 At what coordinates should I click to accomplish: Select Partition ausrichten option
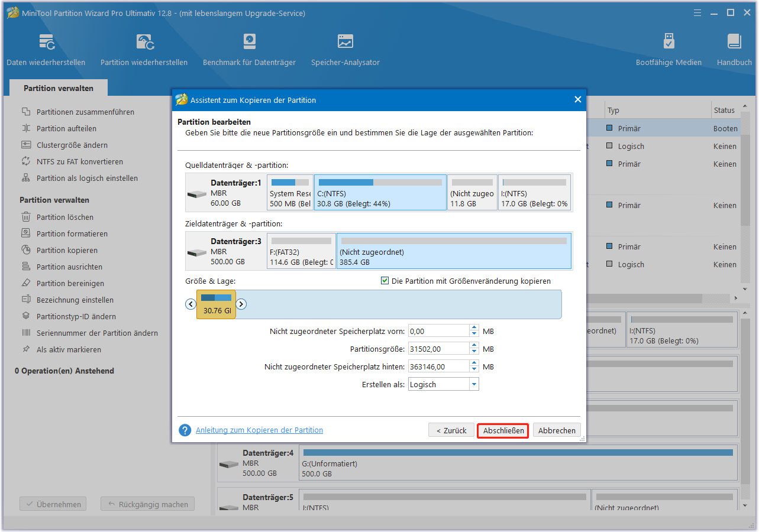tap(69, 267)
